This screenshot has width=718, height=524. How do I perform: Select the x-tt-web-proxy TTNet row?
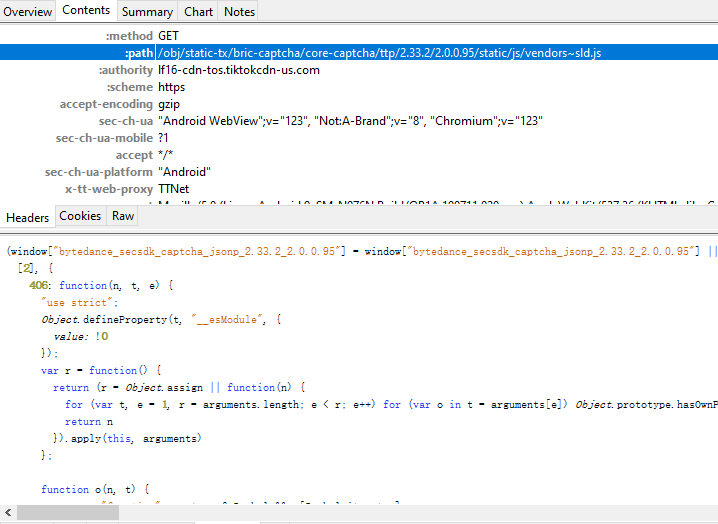(x=359, y=189)
